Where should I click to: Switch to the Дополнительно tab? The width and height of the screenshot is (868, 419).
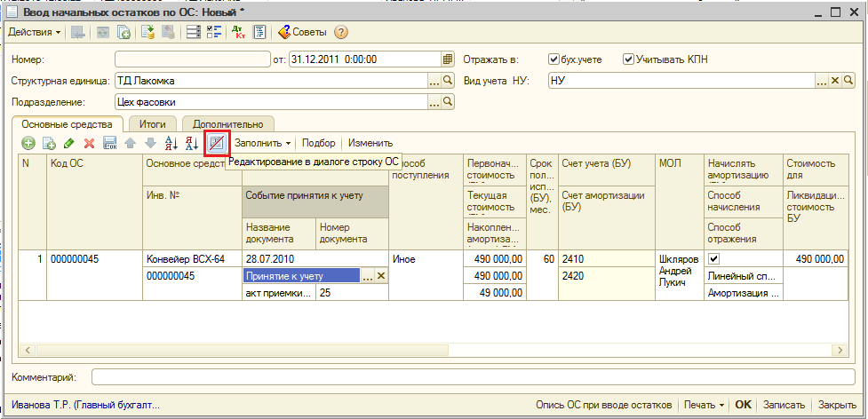coord(228,125)
